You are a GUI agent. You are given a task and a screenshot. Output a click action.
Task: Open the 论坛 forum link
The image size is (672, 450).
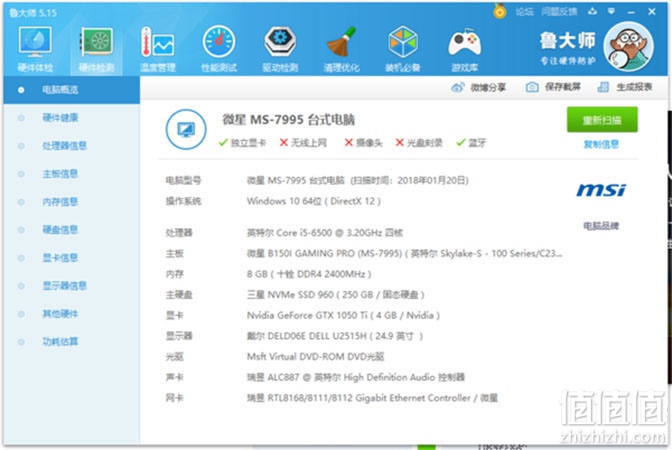pos(524,12)
